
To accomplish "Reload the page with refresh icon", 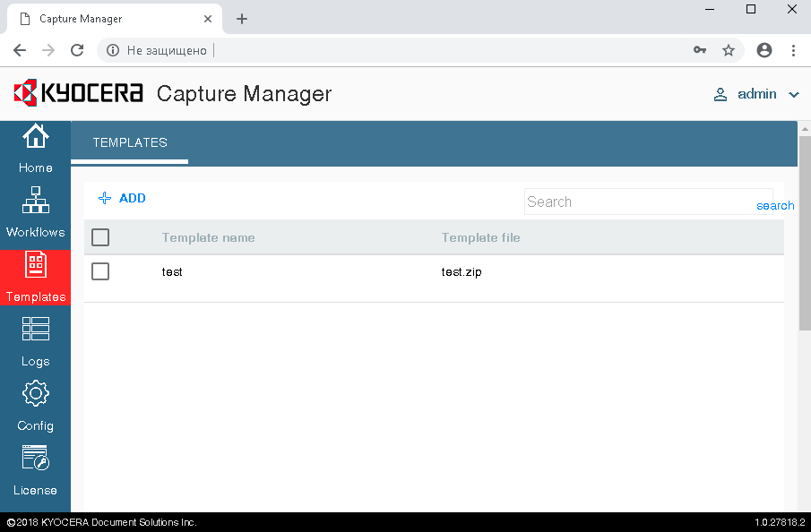I will point(77,50).
